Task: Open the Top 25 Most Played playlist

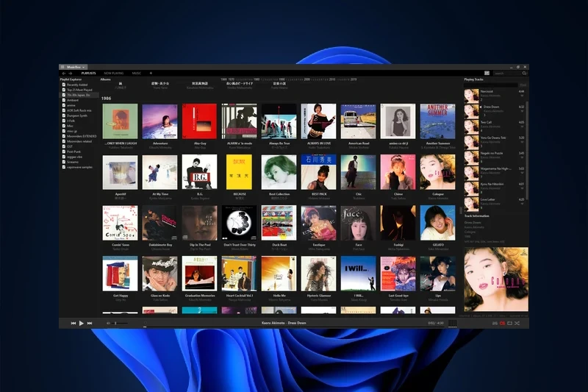Action: tap(79, 90)
